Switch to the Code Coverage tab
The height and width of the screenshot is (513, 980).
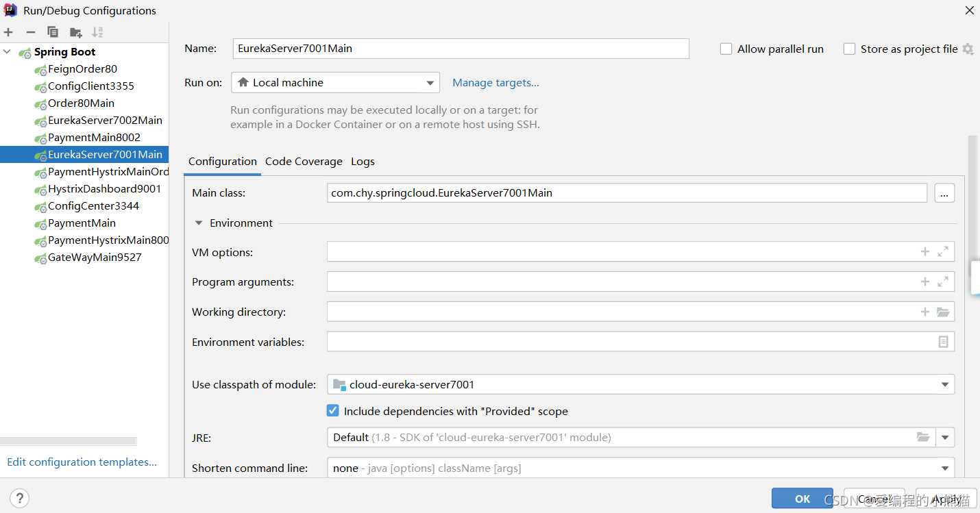pos(304,162)
